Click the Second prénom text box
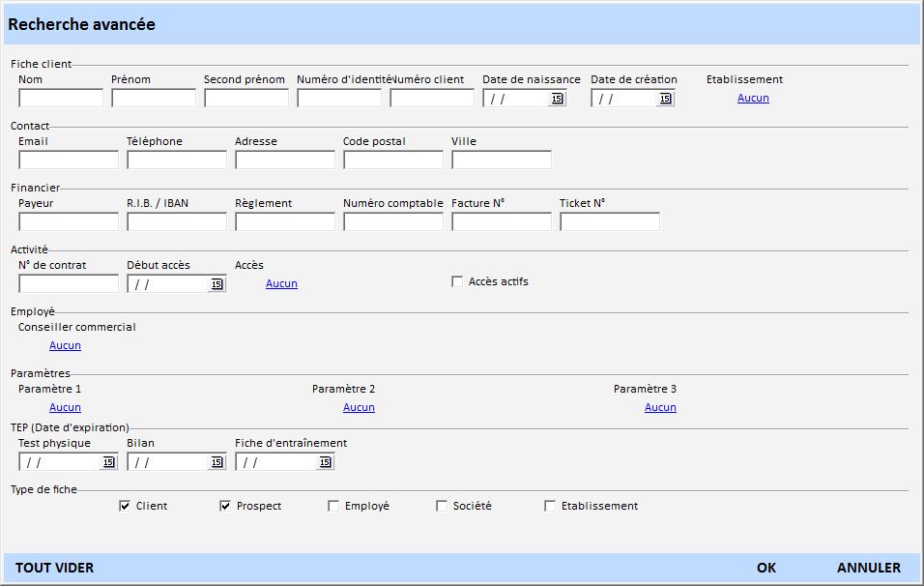The height and width of the screenshot is (586, 924). coord(246,98)
